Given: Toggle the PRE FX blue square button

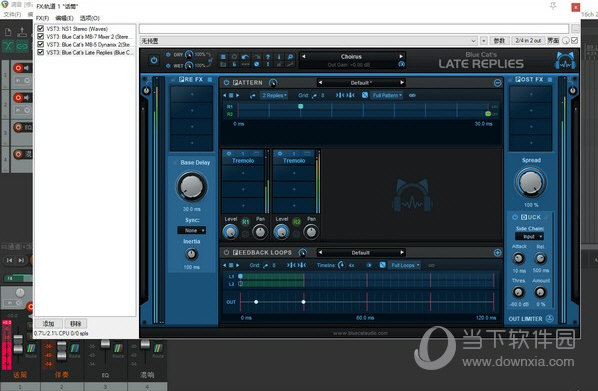Looking at the screenshot, I should point(210,80).
